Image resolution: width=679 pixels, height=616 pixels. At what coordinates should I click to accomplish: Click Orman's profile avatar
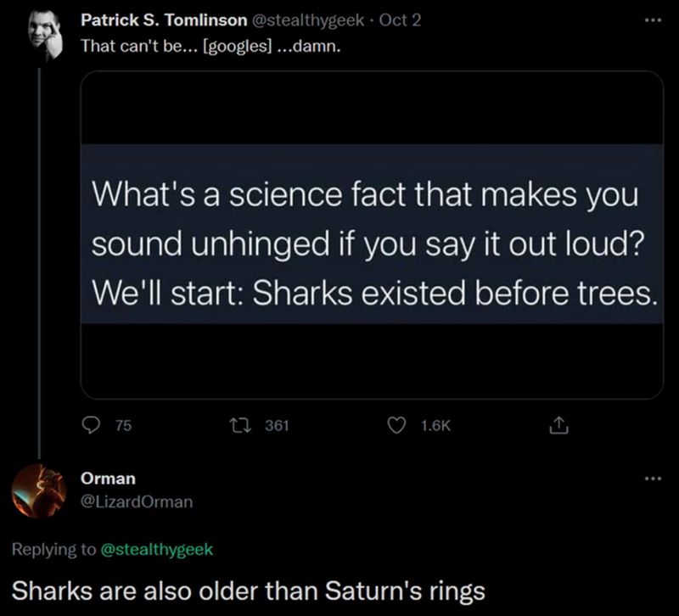coord(39,490)
